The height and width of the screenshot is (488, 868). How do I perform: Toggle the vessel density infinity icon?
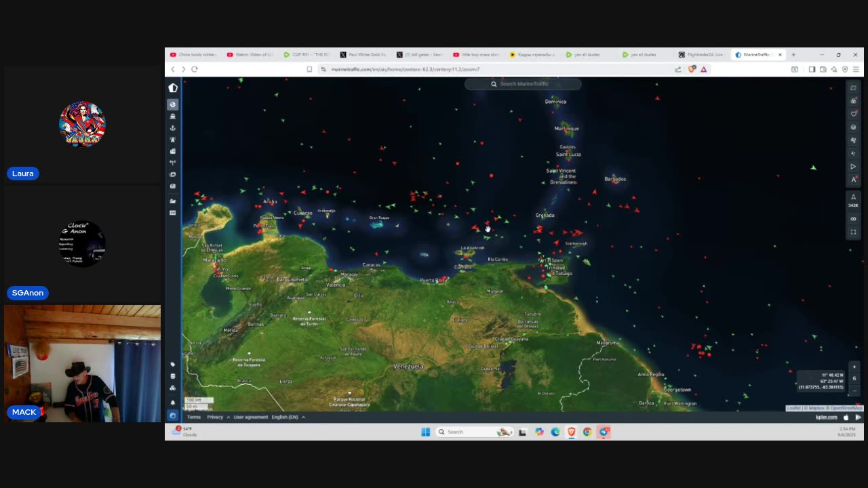point(853,219)
